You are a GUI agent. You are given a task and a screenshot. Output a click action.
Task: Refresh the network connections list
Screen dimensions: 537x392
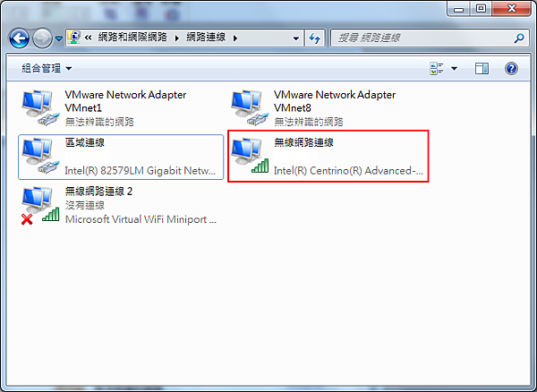click(314, 38)
